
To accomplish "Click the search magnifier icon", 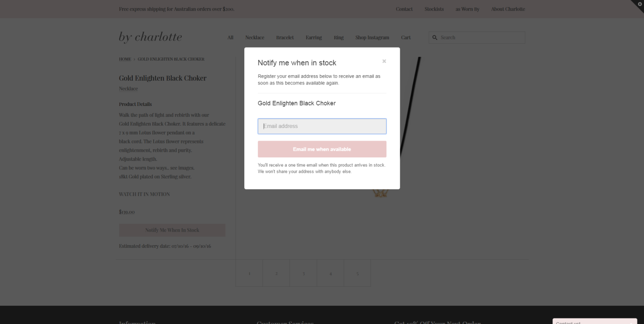I will tap(435, 38).
